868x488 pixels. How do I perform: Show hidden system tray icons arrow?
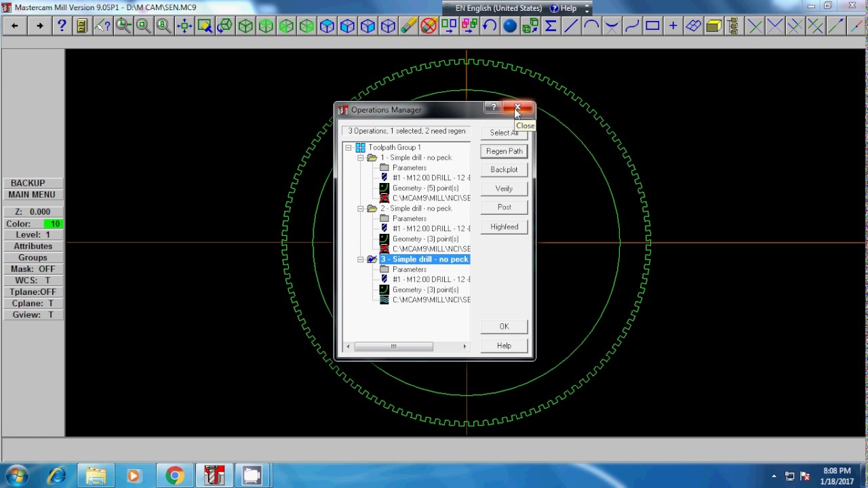pyautogui.click(x=774, y=476)
